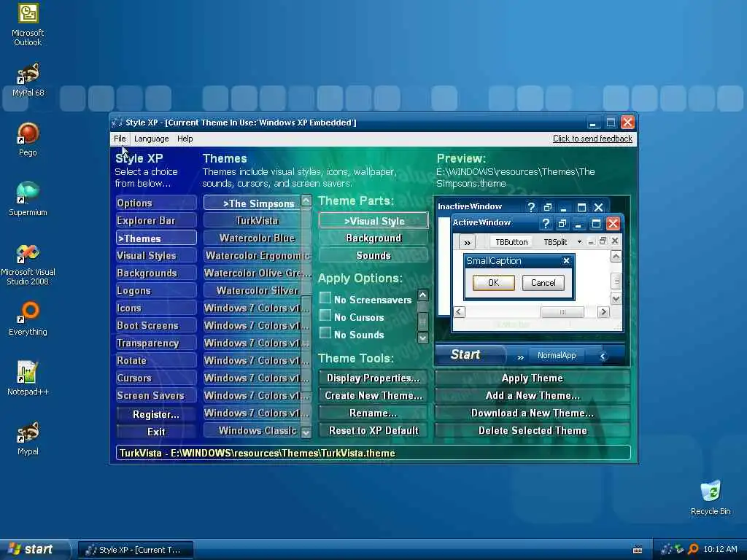
Task: Open the Help menu
Action: [x=185, y=139]
